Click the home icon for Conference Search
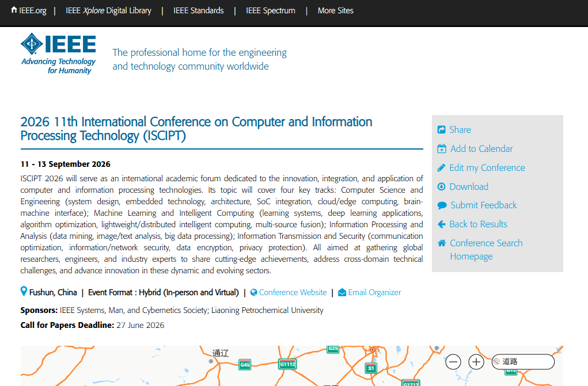 pyautogui.click(x=442, y=243)
